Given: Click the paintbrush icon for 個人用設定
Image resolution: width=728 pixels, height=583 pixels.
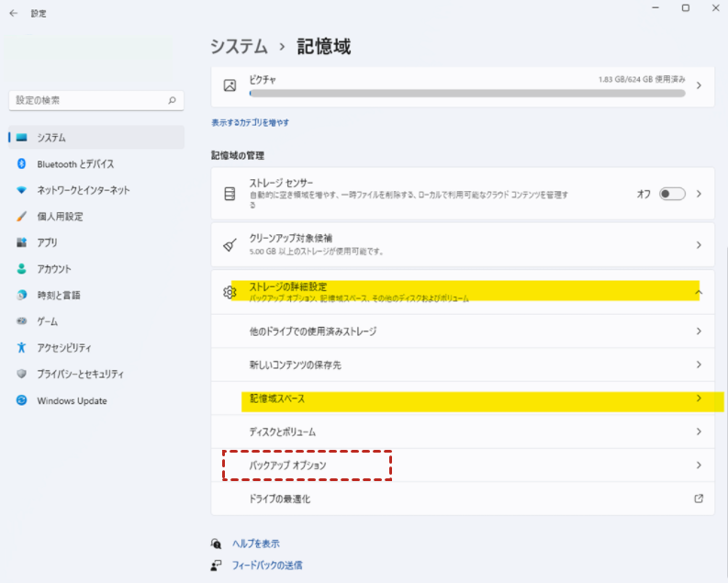Looking at the screenshot, I should pos(21,217).
